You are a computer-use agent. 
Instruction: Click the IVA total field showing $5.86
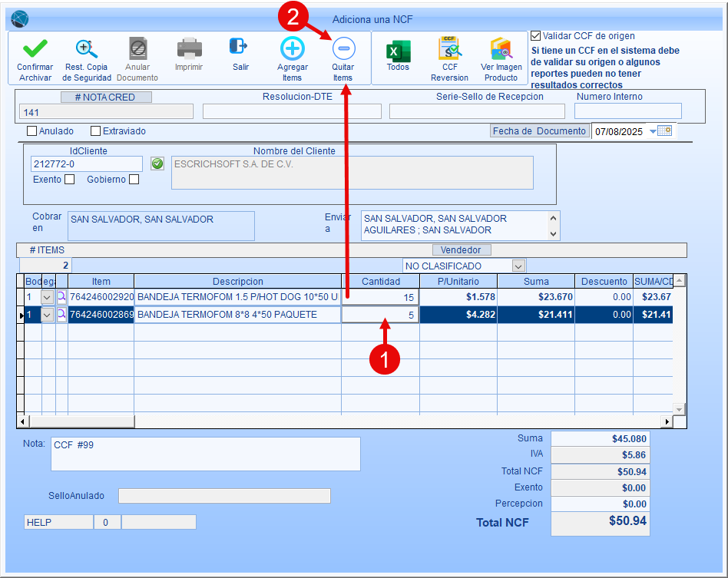tap(601, 455)
